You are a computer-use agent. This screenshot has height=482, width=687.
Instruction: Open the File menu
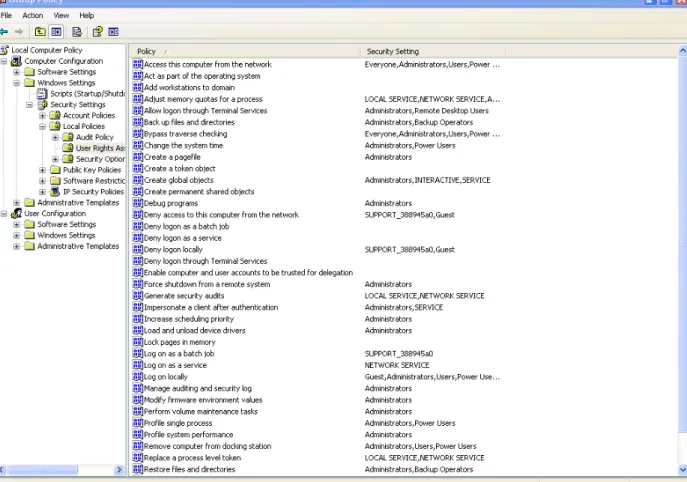(6, 15)
